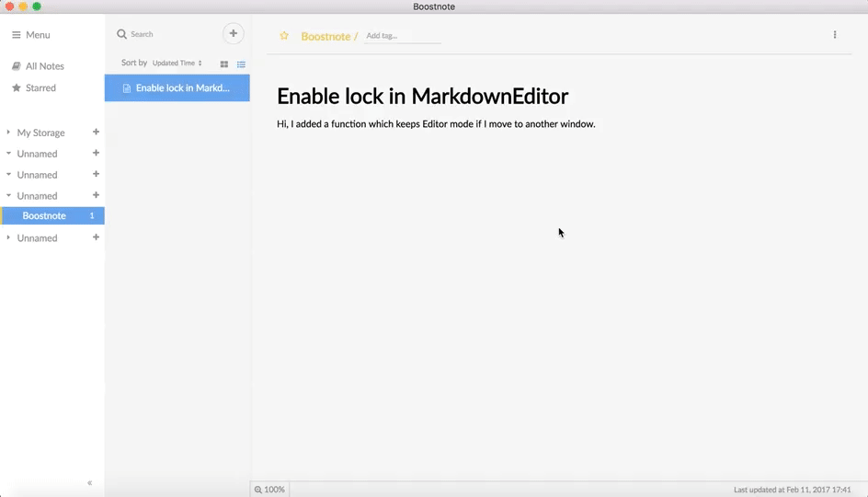Screen dimensions: 868x497
Task: Open note options three-dot menu
Action: pos(835,35)
